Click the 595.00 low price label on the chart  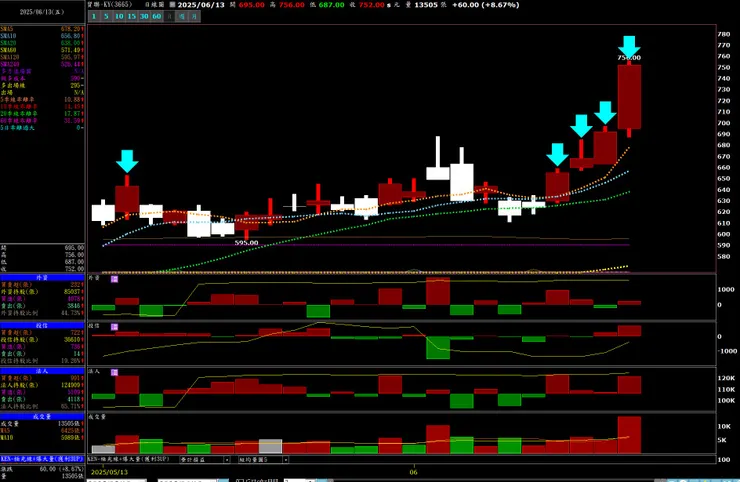(x=246, y=243)
